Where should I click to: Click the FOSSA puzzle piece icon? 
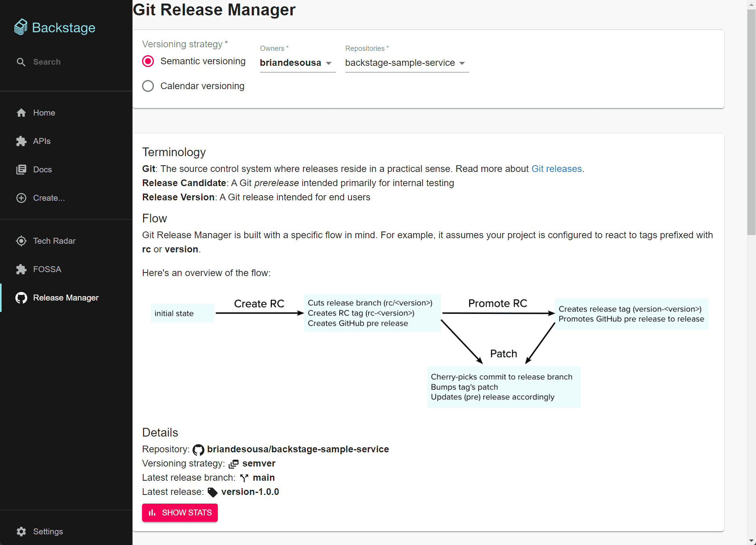[21, 269]
